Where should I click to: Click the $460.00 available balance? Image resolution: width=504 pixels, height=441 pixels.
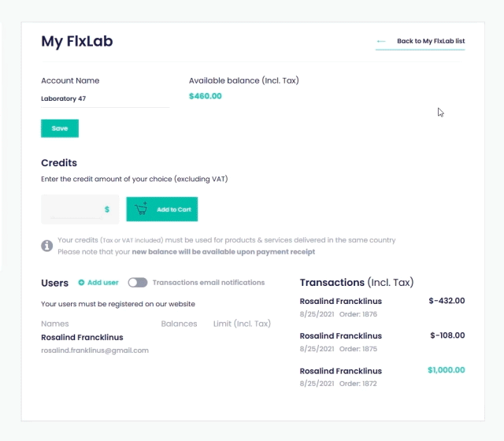tap(206, 96)
